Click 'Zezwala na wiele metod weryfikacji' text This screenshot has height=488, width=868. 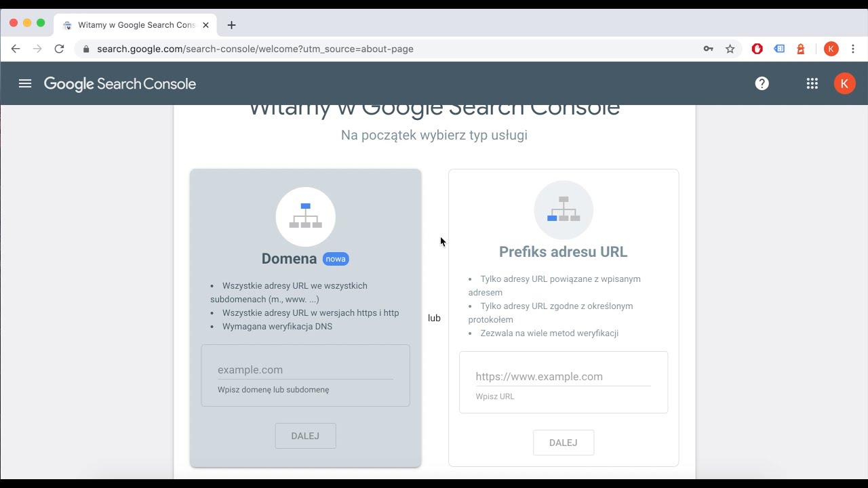coord(549,333)
